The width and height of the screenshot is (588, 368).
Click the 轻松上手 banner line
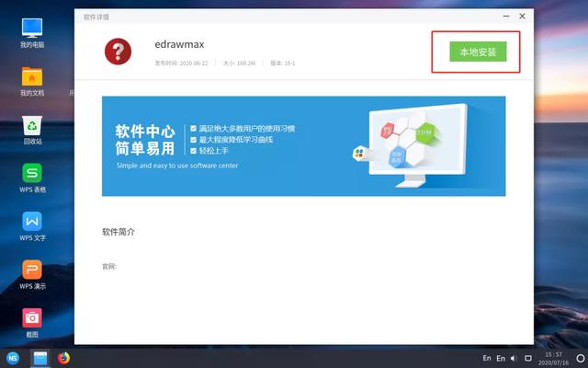pos(214,151)
